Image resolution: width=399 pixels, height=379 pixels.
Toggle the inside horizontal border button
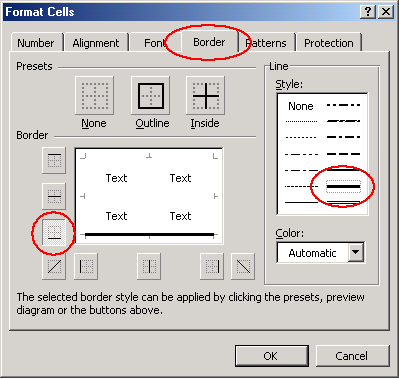[x=54, y=196]
